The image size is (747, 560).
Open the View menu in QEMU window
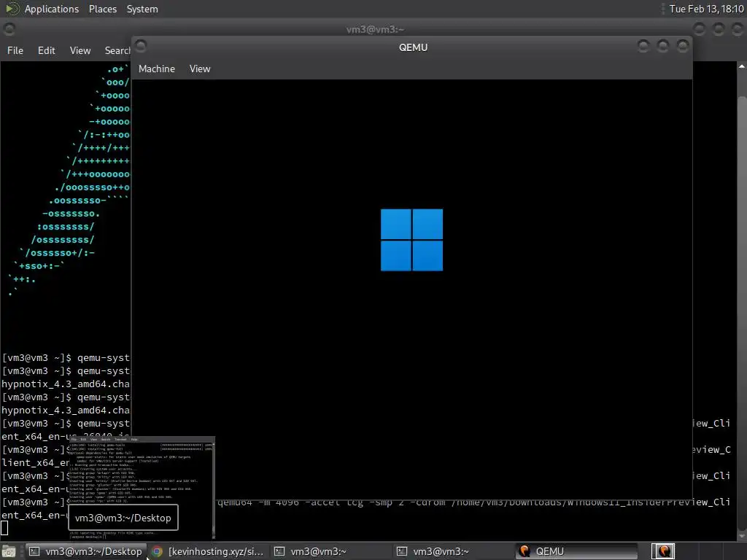point(200,69)
